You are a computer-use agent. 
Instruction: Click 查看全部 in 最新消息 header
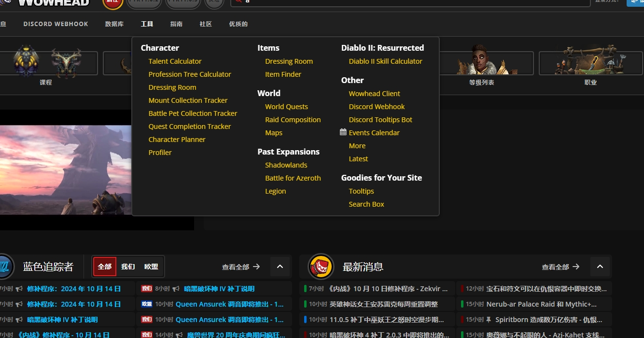[x=555, y=267]
